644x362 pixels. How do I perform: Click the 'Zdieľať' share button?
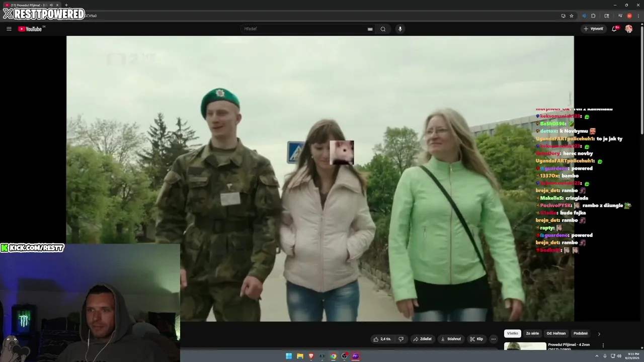(423, 339)
